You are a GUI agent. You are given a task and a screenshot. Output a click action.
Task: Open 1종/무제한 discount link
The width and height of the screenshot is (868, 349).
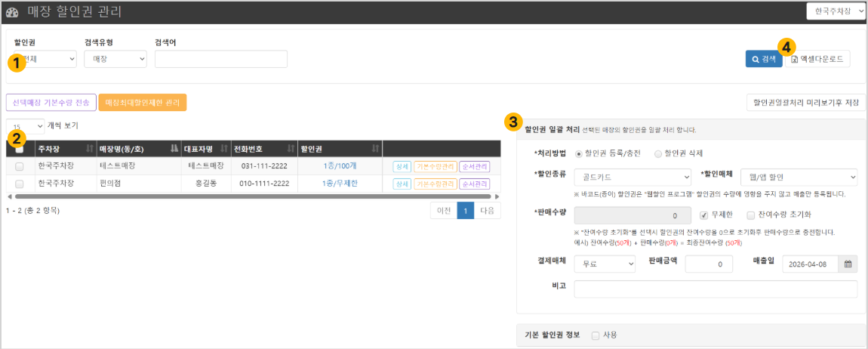340,184
